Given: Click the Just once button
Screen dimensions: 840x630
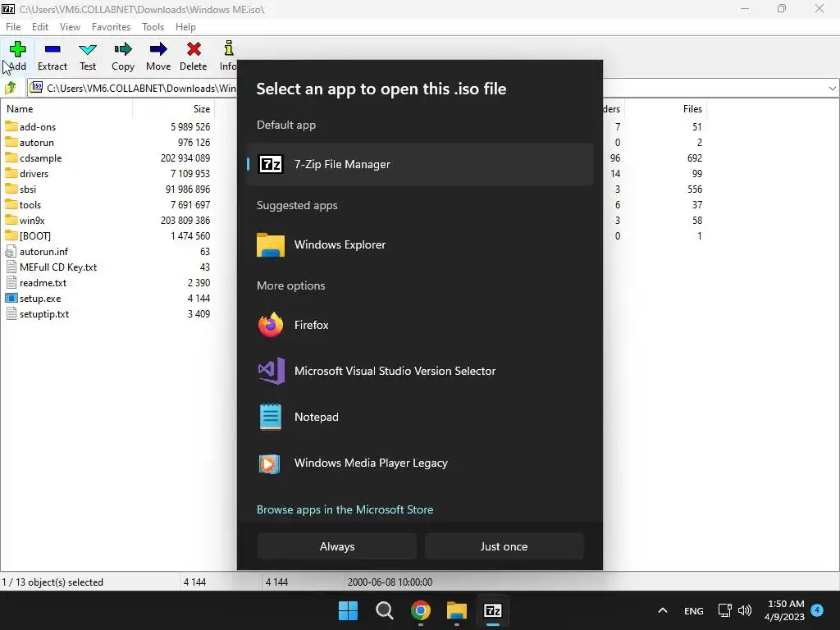Looking at the screenshot, I should coord(504,546).
